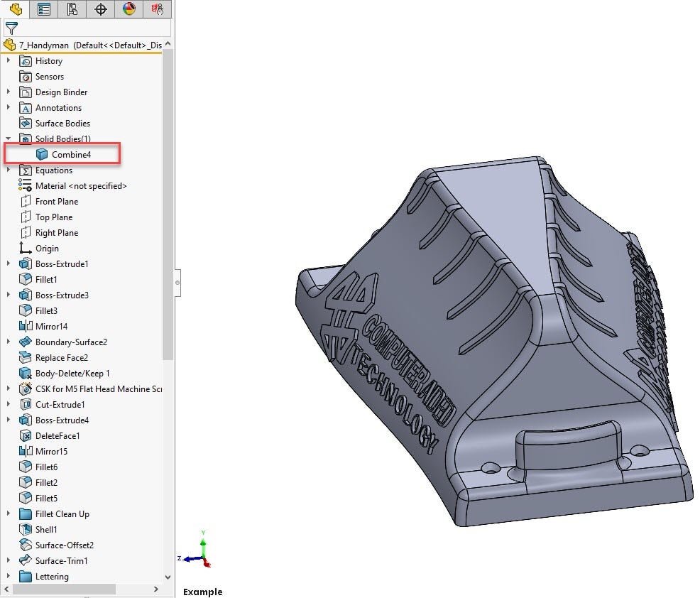This screenshot has height=598, width=700.
Task: Click the DeleteFace1 icon
Action: (26, 436)
